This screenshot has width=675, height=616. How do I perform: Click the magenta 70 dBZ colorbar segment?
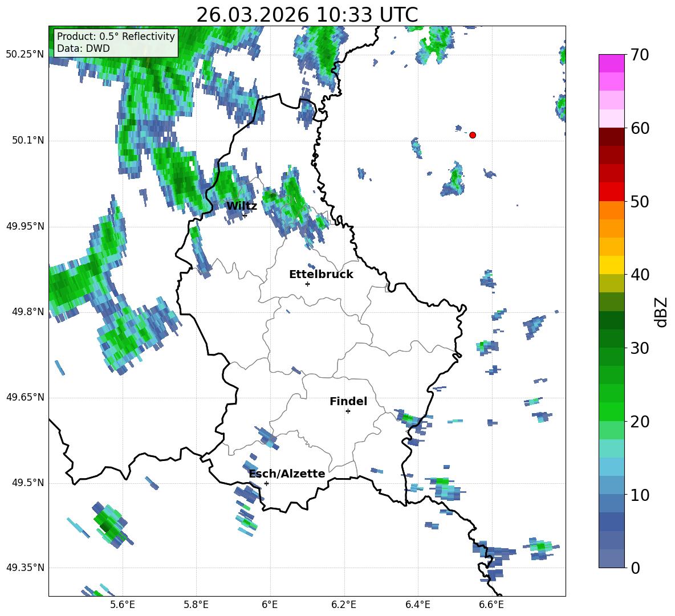pos(611,63)
